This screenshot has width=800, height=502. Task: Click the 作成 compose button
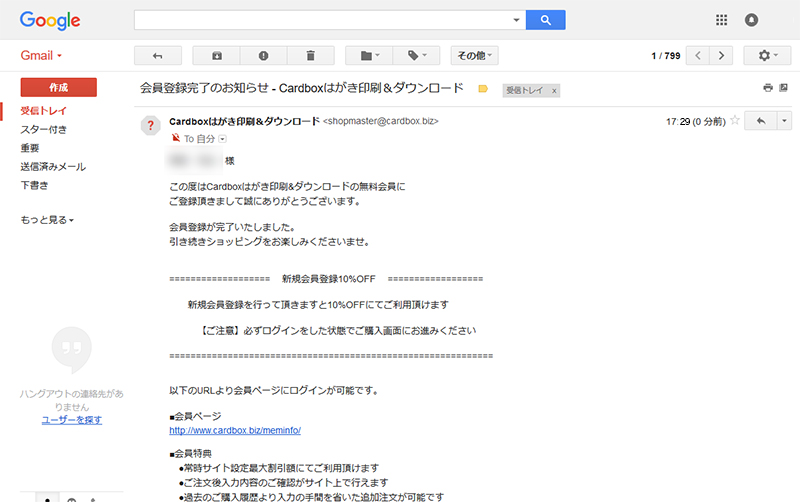tap(59, 87)
